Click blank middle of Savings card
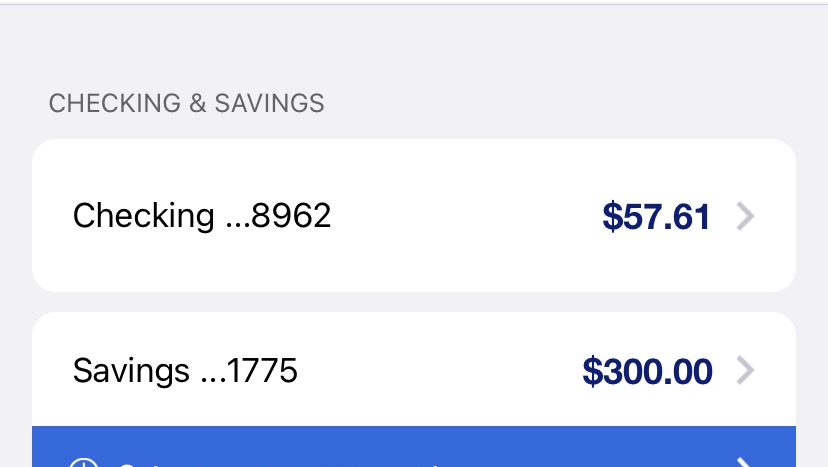 point(440,371)
